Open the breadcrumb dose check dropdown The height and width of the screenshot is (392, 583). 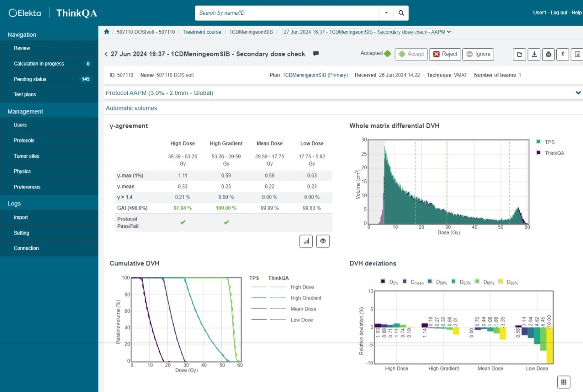click(x=448, y=32)
